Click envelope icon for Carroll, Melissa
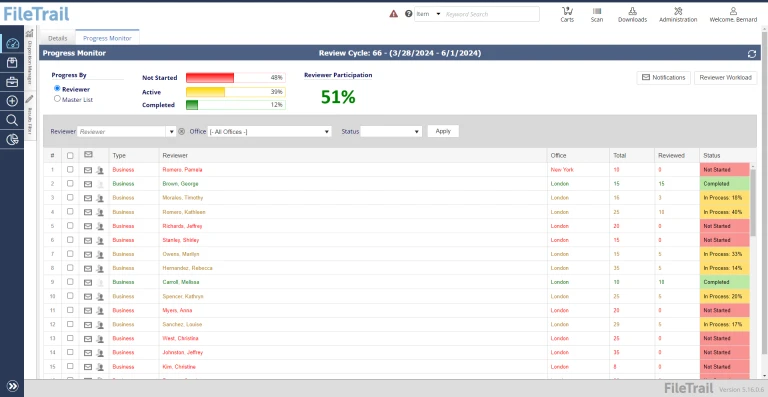The width and height of the screenshot is (768, 397). pyautogui.click(x=88, y=282)
